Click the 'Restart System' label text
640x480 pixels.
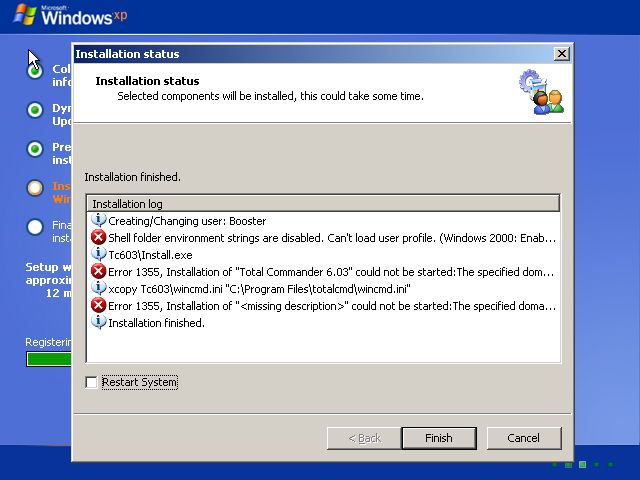pyautogui.click(x=140, y=382)
